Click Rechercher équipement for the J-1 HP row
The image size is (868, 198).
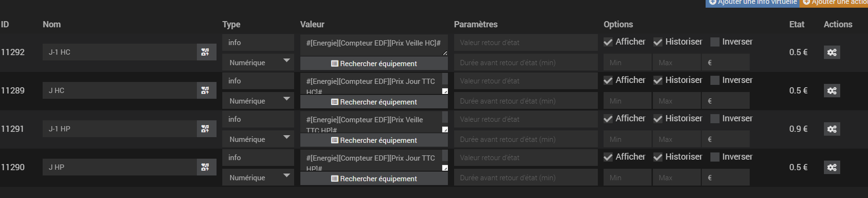point(374,140)
